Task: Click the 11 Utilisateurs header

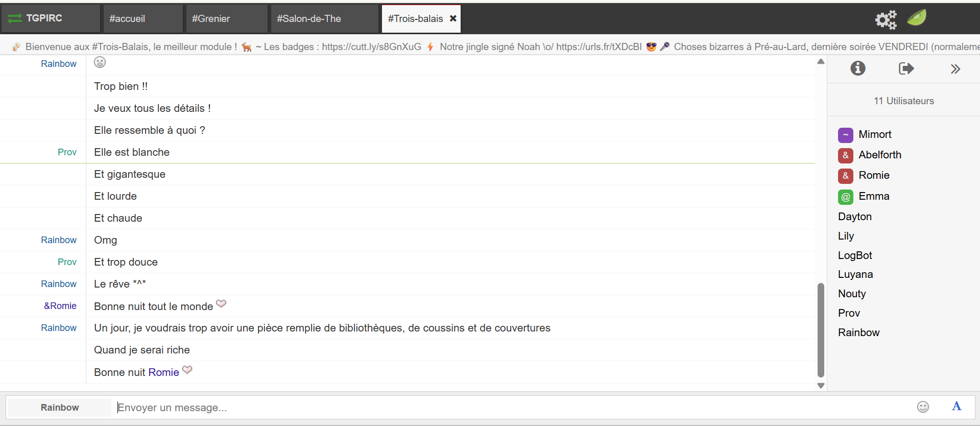Action: coord(903,101)
